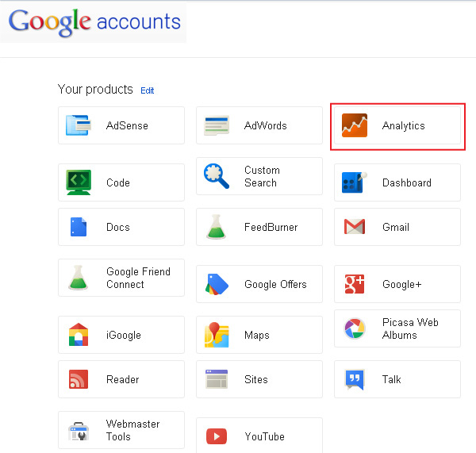Click the Google accounts logo

click(x=94, y=22)
